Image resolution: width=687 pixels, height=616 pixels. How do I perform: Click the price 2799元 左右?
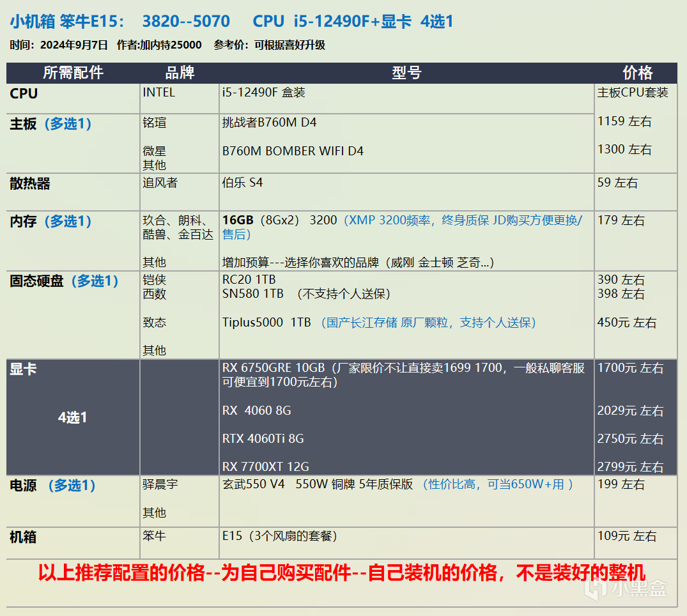(630, 467)
